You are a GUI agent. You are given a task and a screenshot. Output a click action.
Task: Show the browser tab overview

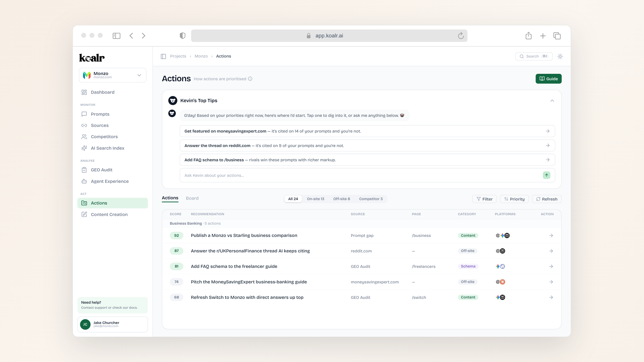click(x=557, y=36)
